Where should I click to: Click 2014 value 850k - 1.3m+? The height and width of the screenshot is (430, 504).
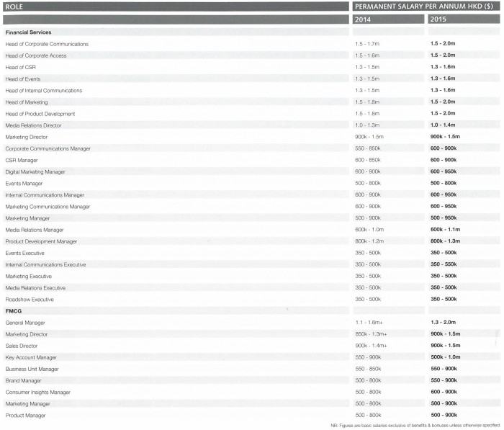click(x=371, y=333)
